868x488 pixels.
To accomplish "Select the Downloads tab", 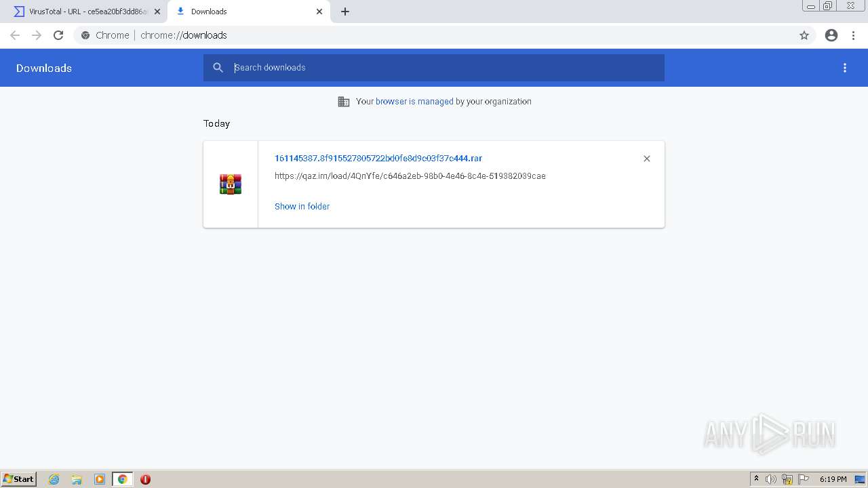I will click(x=250, y=12).
